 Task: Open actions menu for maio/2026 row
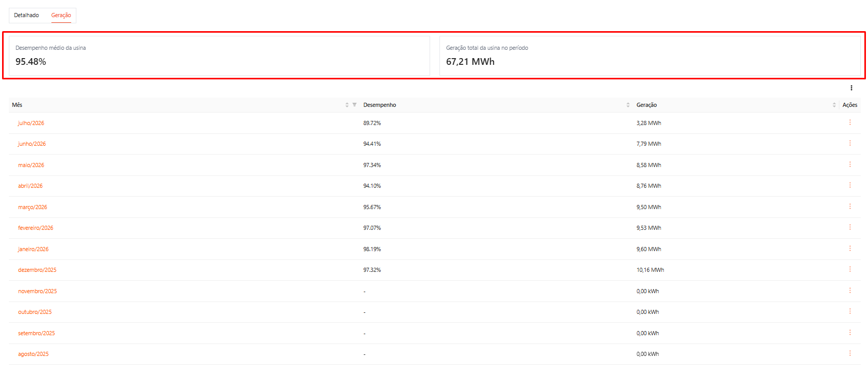point(850,164)
